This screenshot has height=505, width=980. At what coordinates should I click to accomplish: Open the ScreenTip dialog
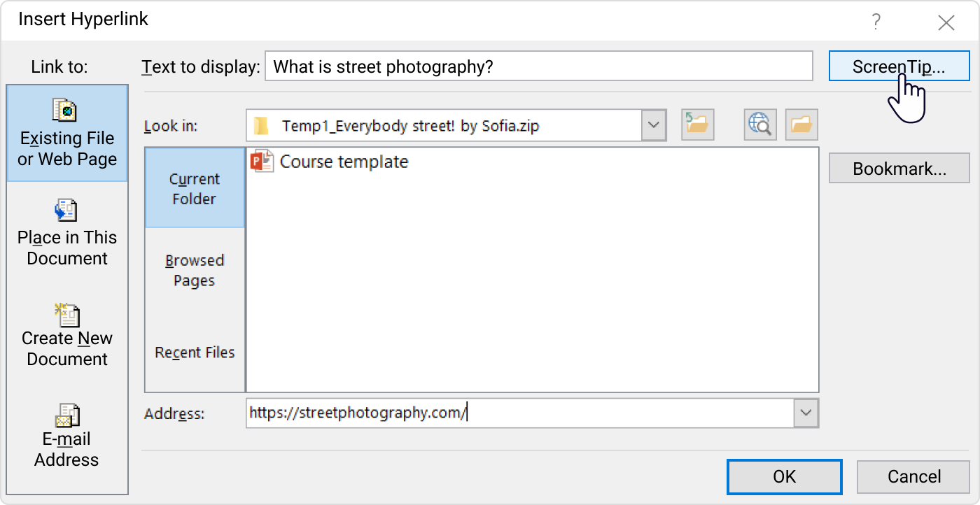899,66
